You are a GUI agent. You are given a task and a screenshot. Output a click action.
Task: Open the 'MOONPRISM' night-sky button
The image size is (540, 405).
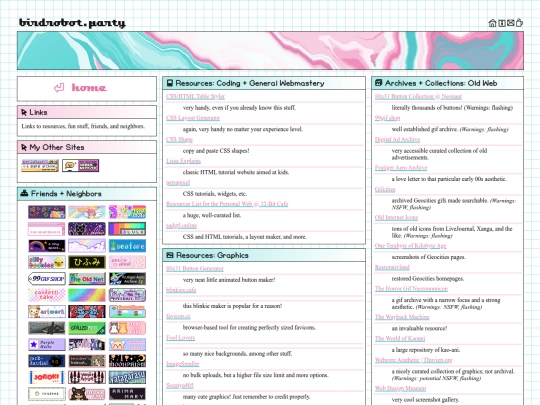pos(127,361)
